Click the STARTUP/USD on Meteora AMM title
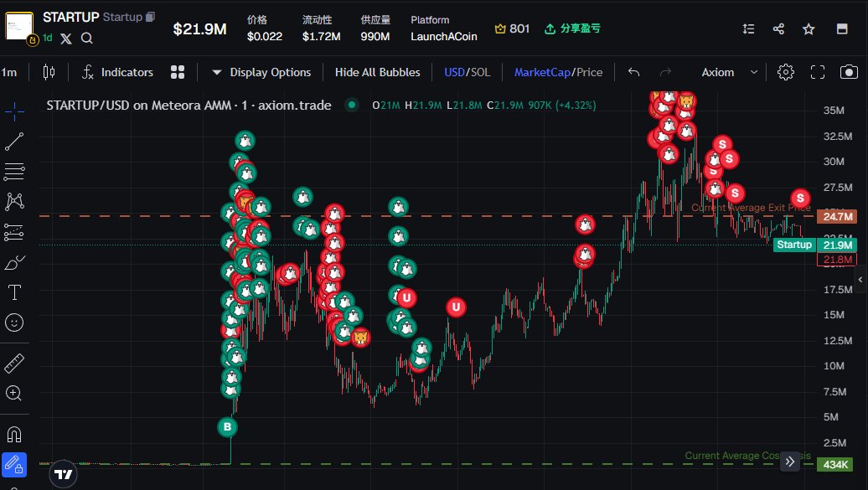The width and height of the screenshot is (868, 490). tap(189, 106)
